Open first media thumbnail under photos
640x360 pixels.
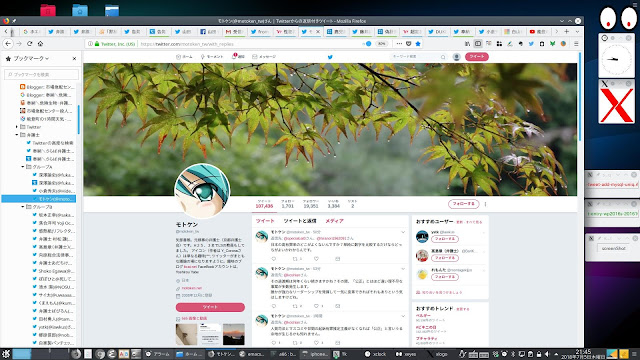(x=187, y=334)
